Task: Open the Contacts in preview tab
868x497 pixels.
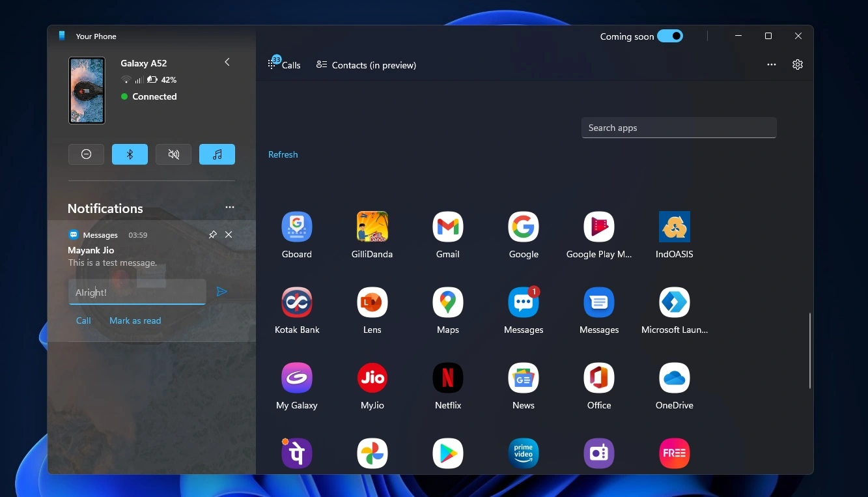Action: click(366, 64)
